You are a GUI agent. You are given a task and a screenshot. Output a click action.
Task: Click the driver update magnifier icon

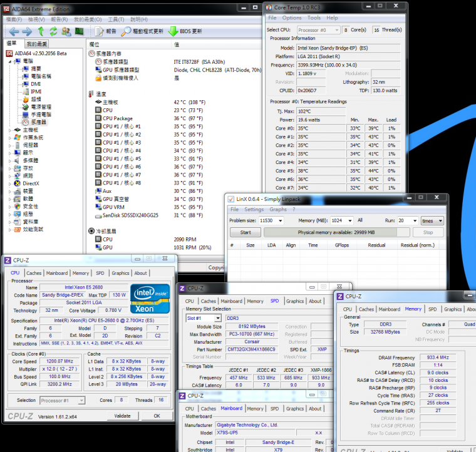coord(127,31)
